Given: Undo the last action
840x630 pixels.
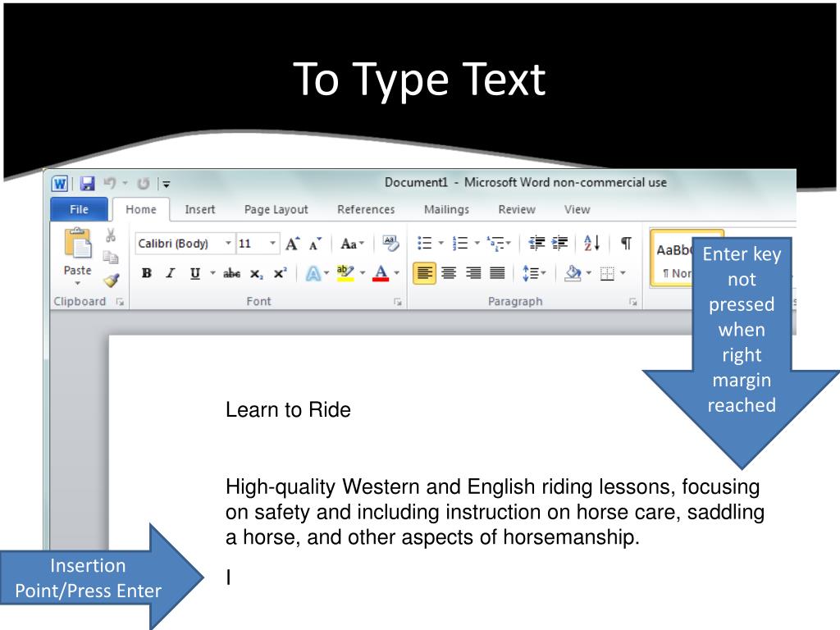Looking at the screenshot, I should coord(110,183).
